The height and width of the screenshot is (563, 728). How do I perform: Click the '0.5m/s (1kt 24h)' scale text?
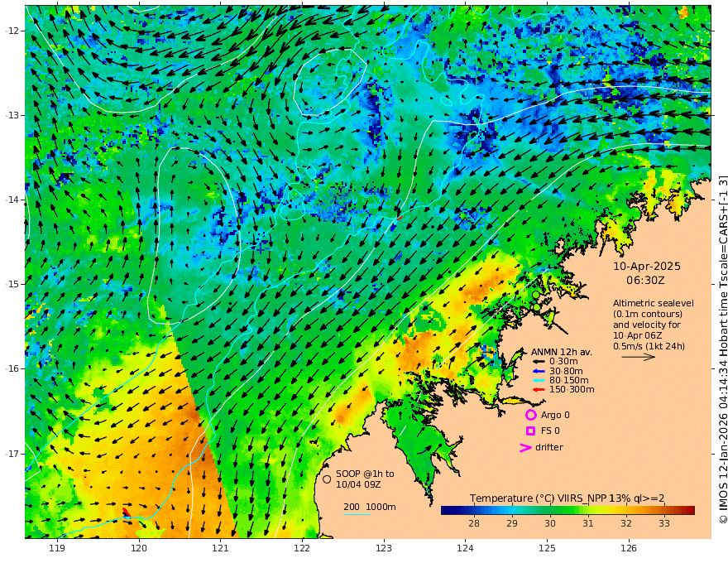tap(649, 346)
